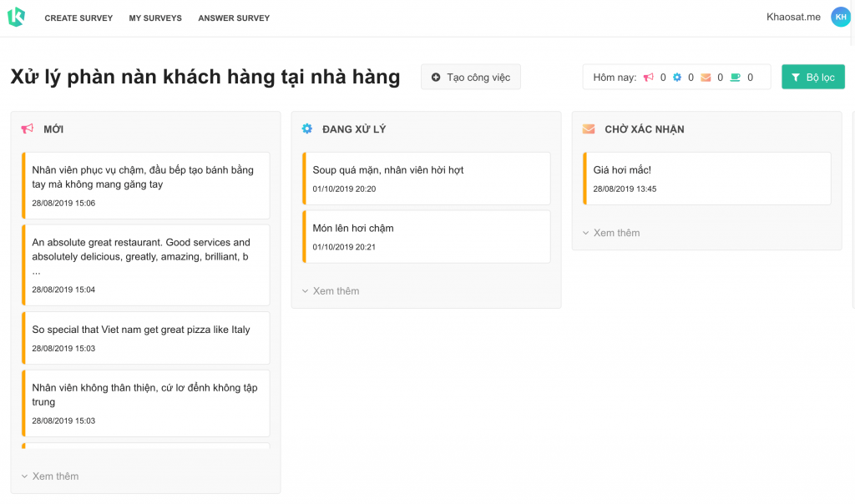Click the Tạo công việc button

click(471, 77)
